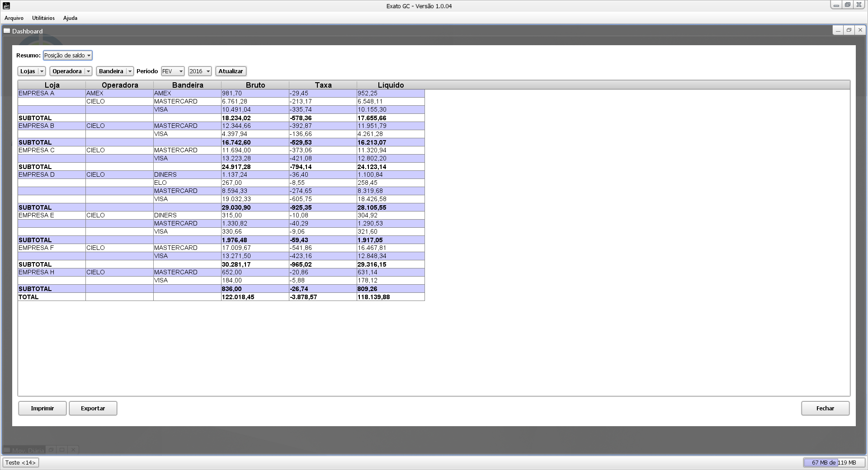Click the Atualizar button
Viewport: 868px width, 470px height.
(231, 71)
